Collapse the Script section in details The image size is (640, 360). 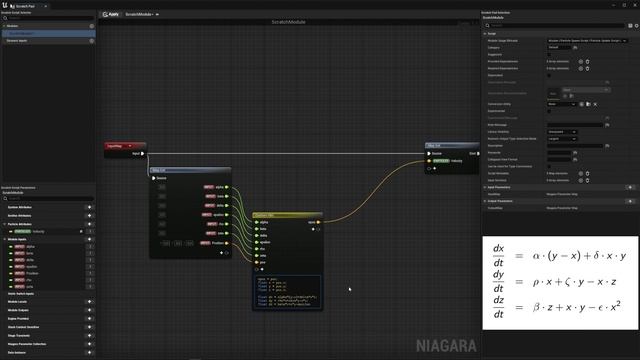[x=485, y=33]
